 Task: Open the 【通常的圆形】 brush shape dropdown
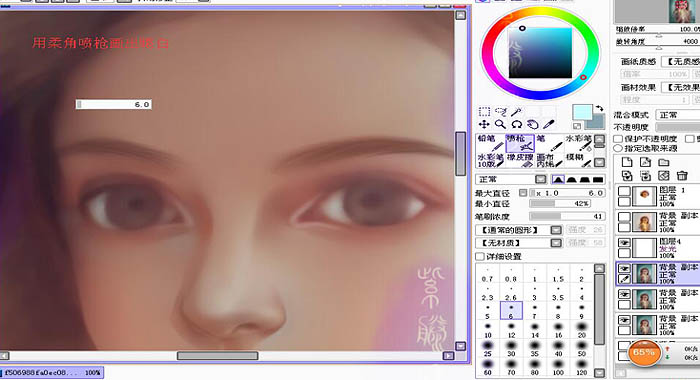556,230
